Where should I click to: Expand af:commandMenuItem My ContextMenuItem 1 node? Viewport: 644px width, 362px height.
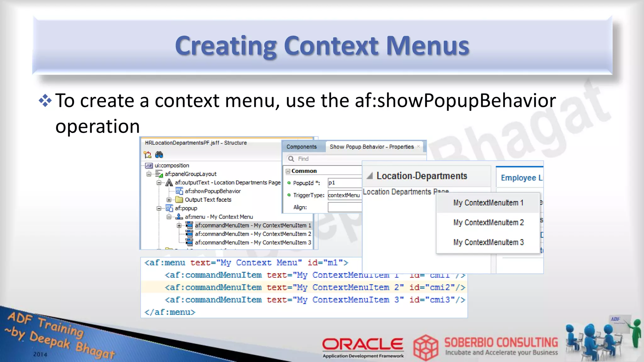179,225
